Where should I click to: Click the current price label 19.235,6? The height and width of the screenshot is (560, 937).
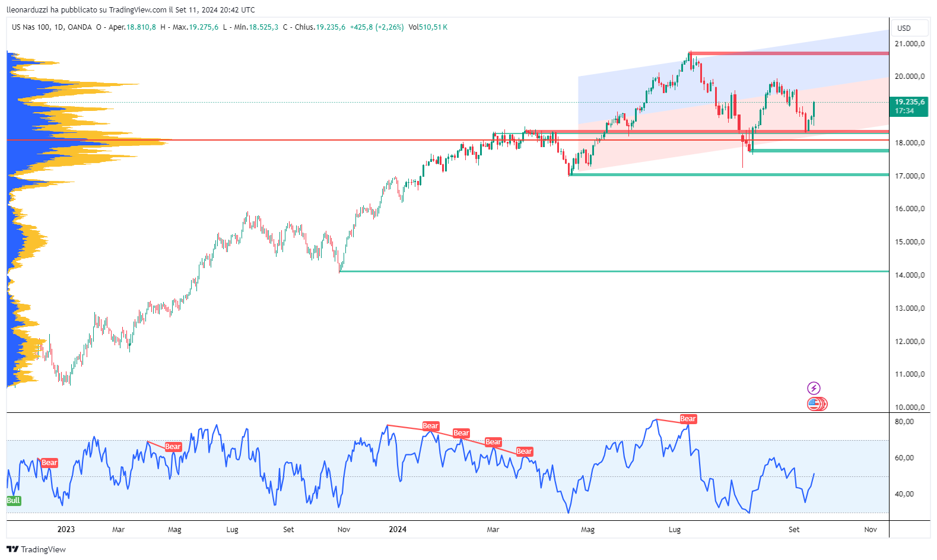[x=909, y=102]
